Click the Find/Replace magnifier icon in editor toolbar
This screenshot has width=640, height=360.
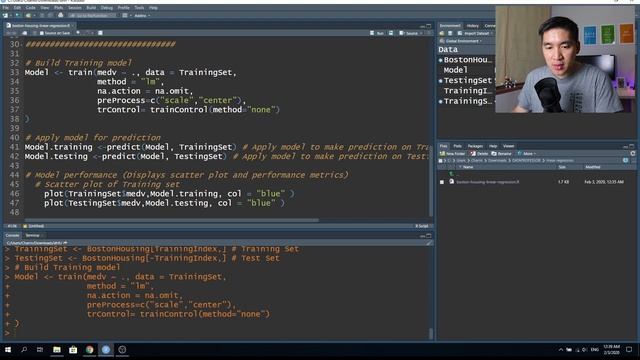[78, 33]
